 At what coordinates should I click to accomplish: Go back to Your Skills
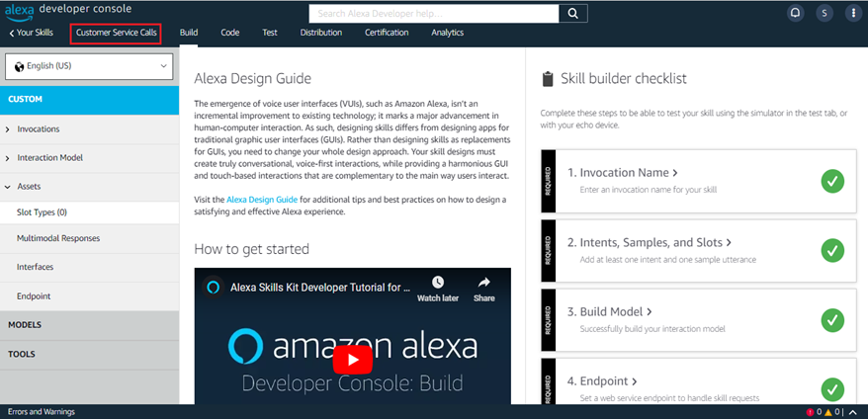tap(34, 33)
